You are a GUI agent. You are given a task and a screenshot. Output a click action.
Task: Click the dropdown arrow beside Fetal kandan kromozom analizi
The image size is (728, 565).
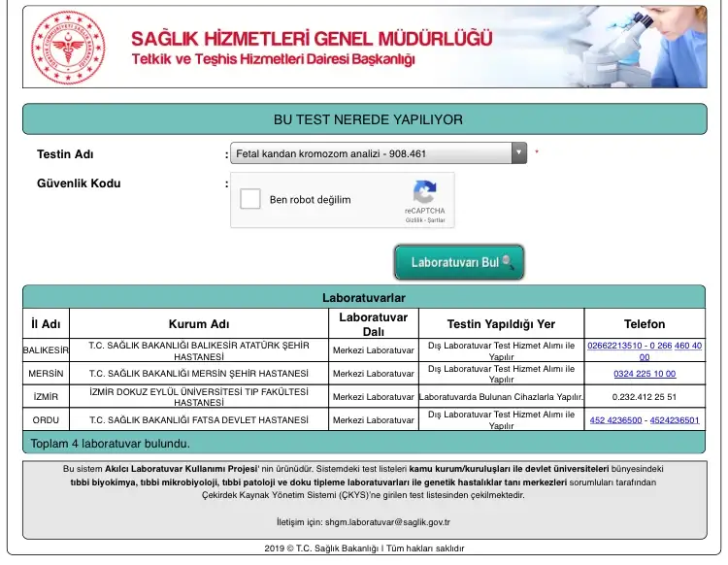[519, 153]
